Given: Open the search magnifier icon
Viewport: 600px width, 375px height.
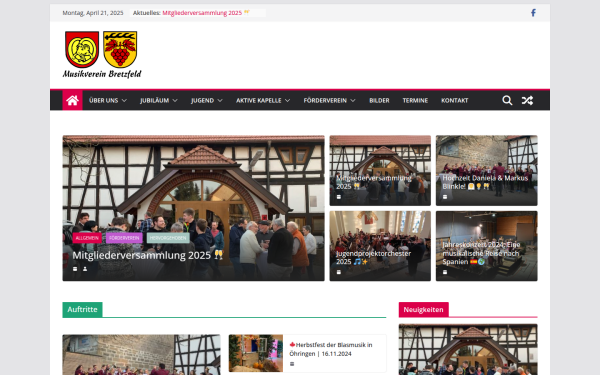Looking at the screenshot, I should [507, 100].
